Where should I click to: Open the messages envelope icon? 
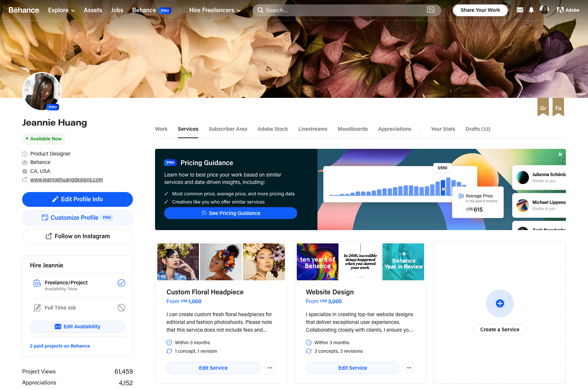(x=520, y=10)
